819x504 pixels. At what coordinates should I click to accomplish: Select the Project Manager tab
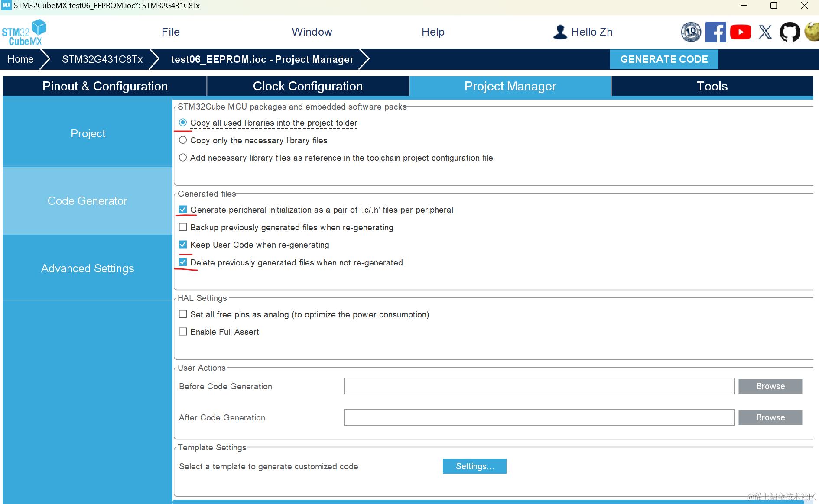(x=510, y=86)
